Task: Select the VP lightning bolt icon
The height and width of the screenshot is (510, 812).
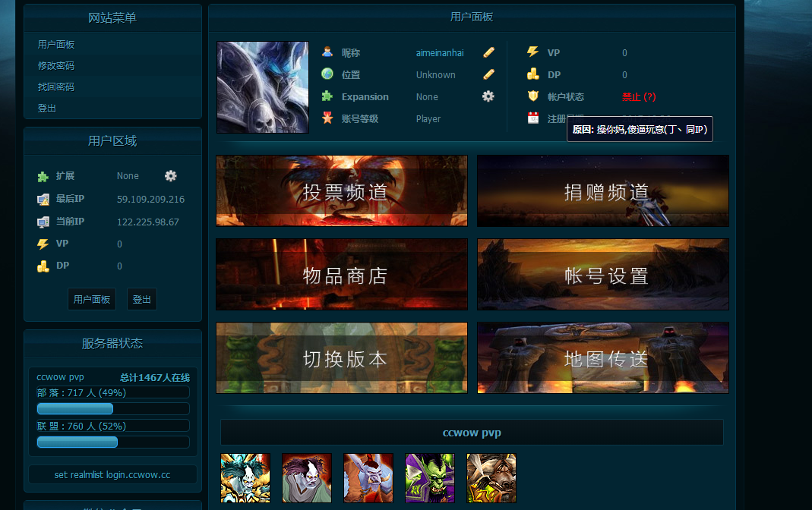Action: coord(534,52)
